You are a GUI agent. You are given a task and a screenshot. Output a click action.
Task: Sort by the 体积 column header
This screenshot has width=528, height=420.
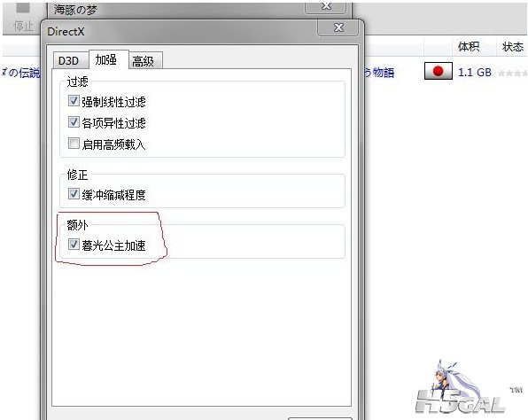[x=468, y=46]
